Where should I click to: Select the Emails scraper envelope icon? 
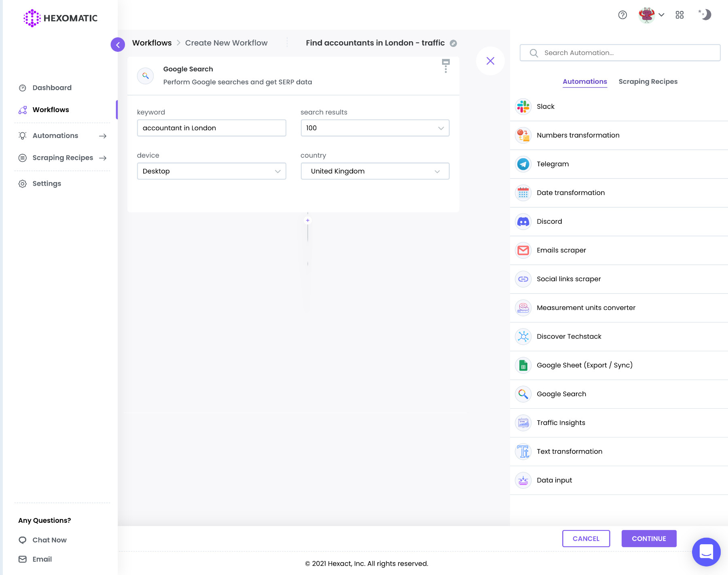(x=523, y=250)
